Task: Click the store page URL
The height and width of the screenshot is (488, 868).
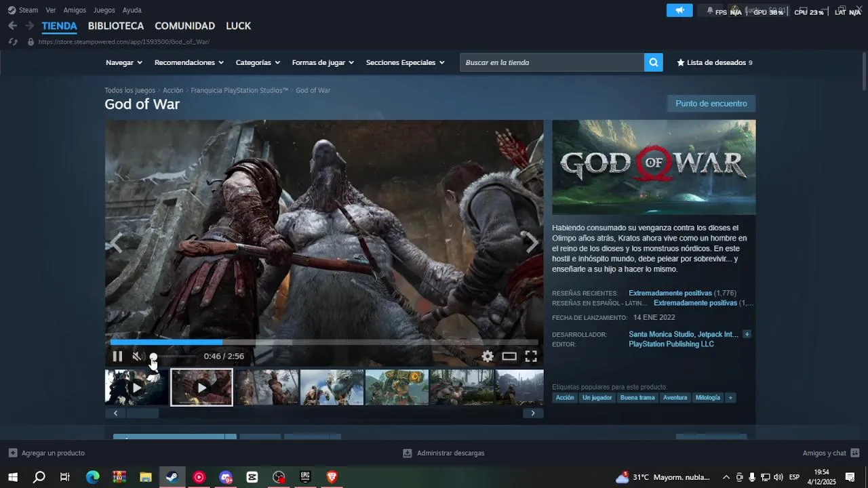Action: pyautogui.click(x=123, y=42)
